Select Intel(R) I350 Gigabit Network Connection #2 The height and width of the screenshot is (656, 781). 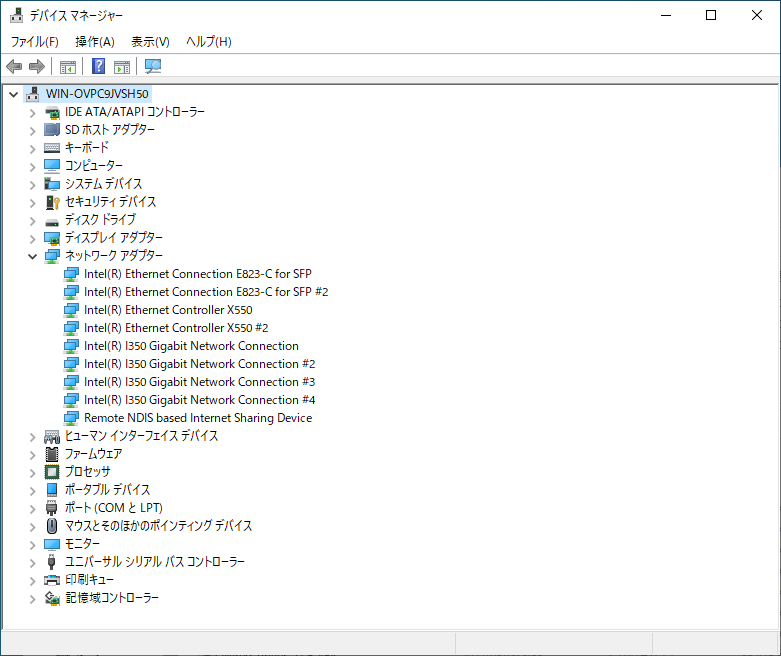click(x=200, y=364)
